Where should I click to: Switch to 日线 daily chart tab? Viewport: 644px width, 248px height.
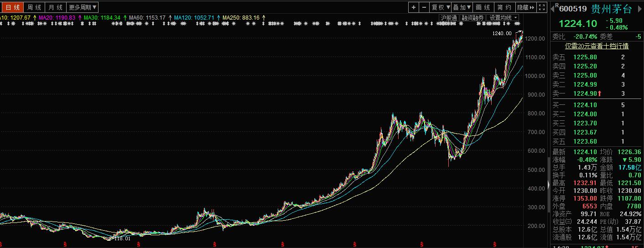coord(12,7)
